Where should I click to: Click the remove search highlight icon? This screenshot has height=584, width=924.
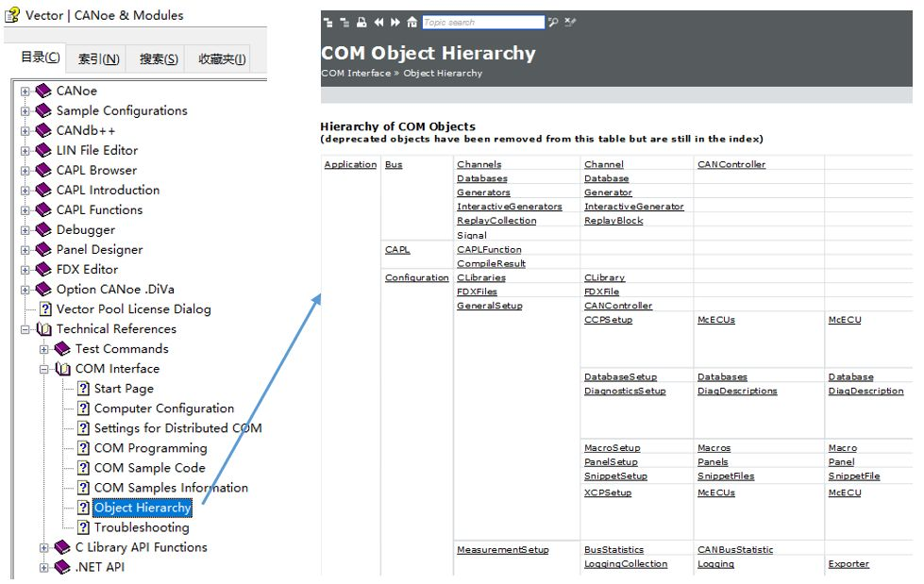[x=570, y=23]
